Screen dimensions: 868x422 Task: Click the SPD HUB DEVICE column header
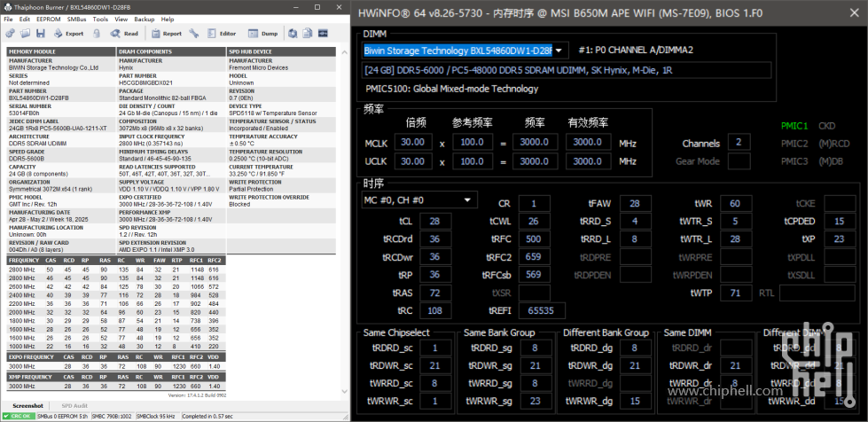click(281, 51)
